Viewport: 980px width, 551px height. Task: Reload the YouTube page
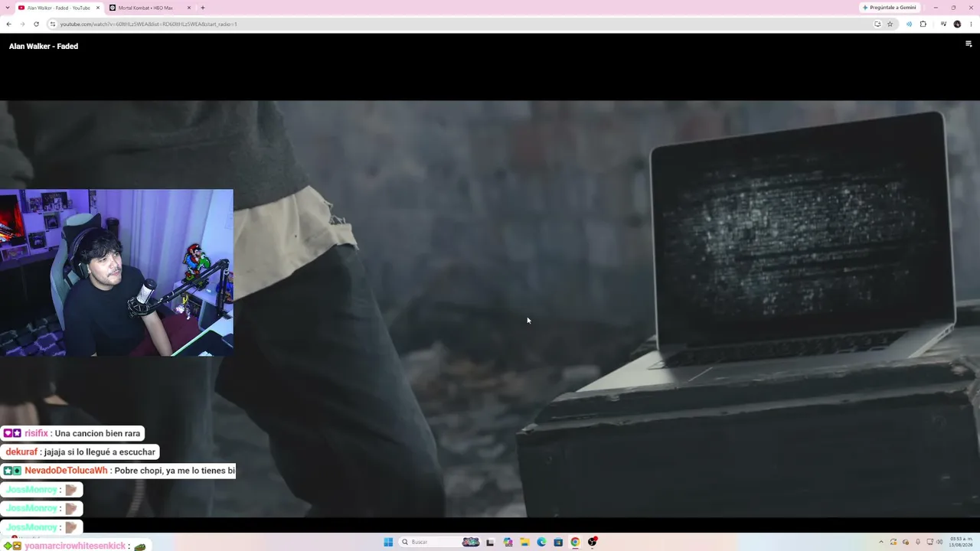tap(36, 24)
